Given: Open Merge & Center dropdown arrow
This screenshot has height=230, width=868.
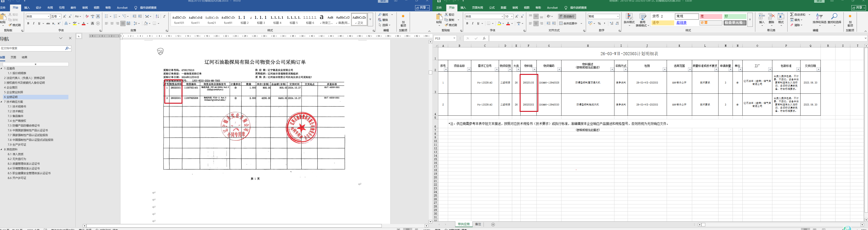Looking at the screenshot, I should 581,24.
